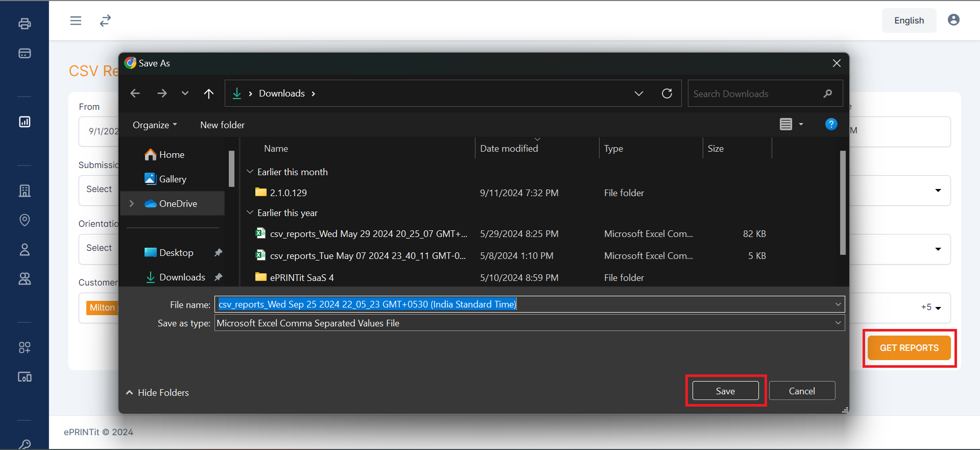Click the Save button

725,391
